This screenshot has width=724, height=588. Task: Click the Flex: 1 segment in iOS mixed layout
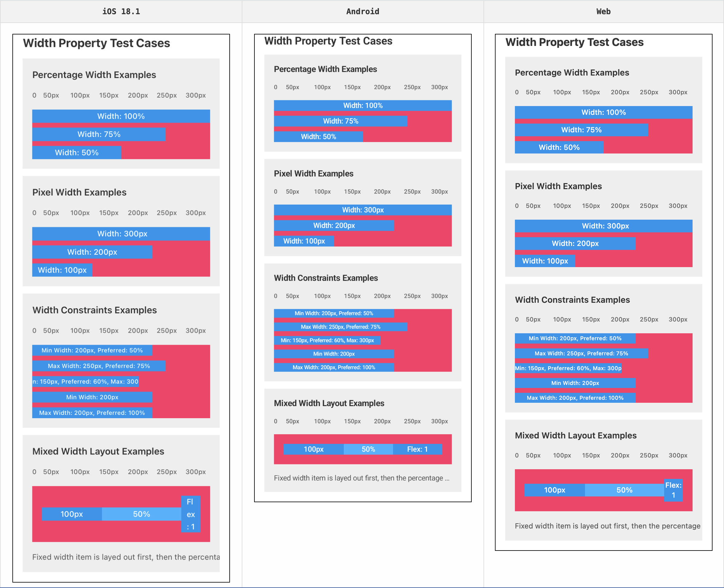coord(191,514)
